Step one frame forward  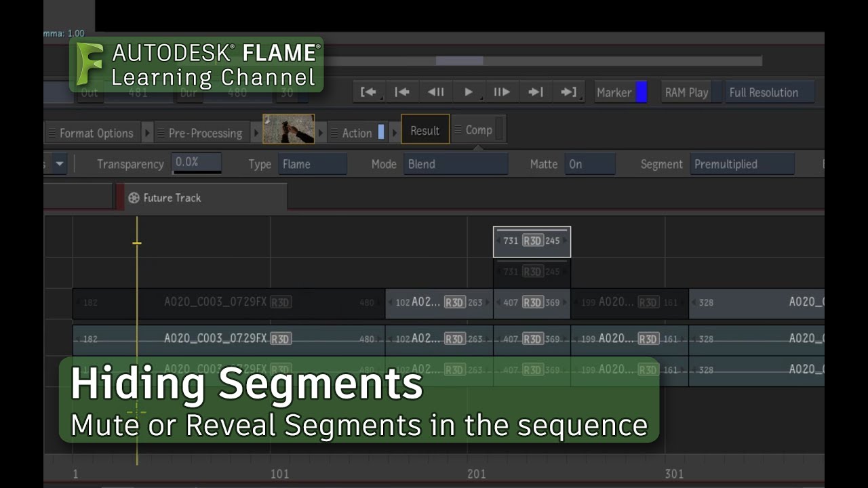point(502,92)
